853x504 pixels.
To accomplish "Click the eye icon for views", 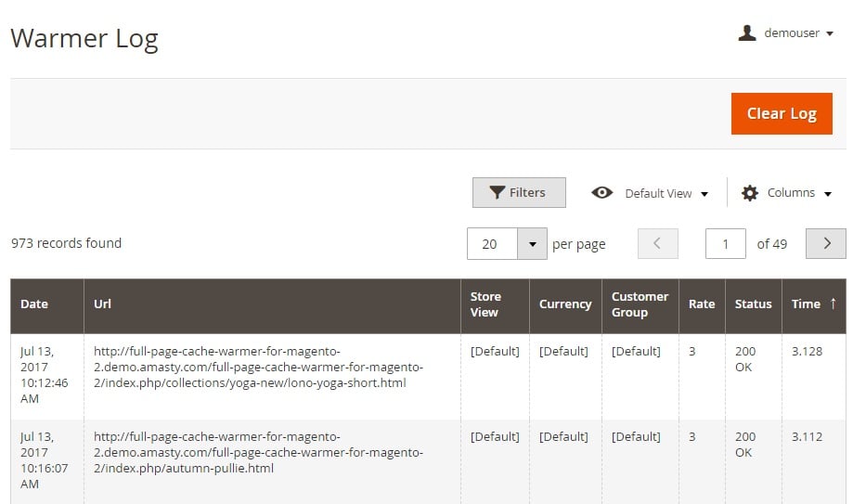I will (601, 192).
